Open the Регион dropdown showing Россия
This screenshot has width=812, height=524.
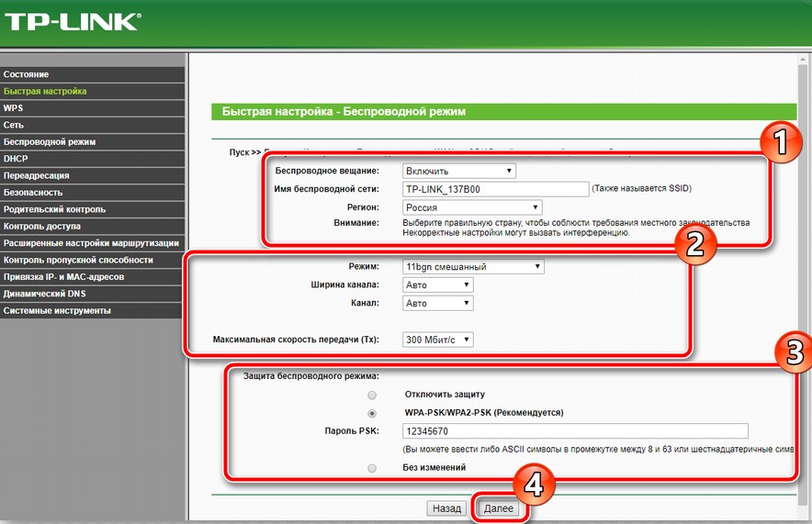(472, 207)
